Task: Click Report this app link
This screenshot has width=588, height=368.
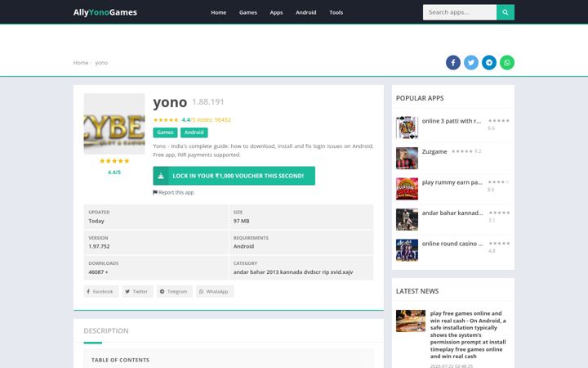Action: point(173,192)
